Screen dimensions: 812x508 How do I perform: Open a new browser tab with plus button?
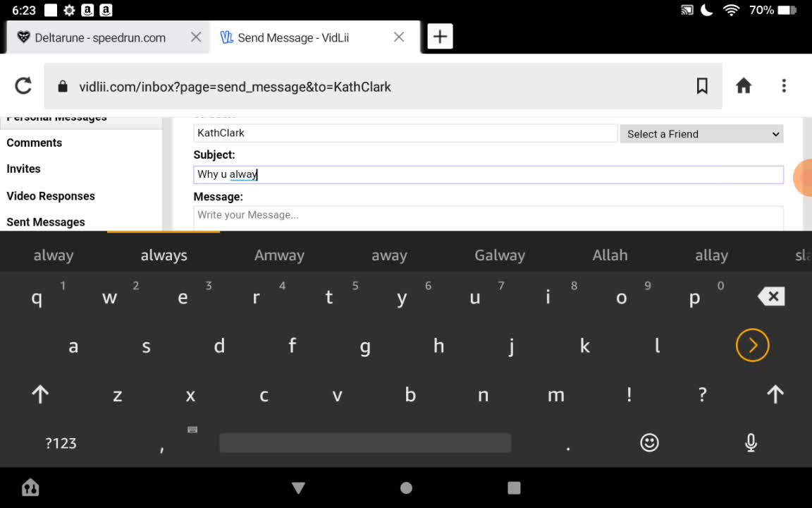tap(440, 36)
